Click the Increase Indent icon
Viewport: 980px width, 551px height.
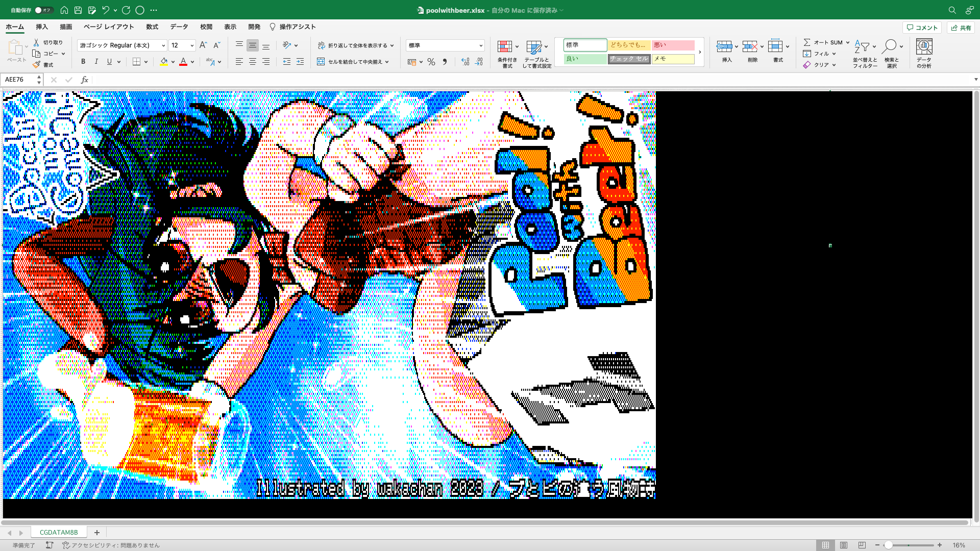300,62
